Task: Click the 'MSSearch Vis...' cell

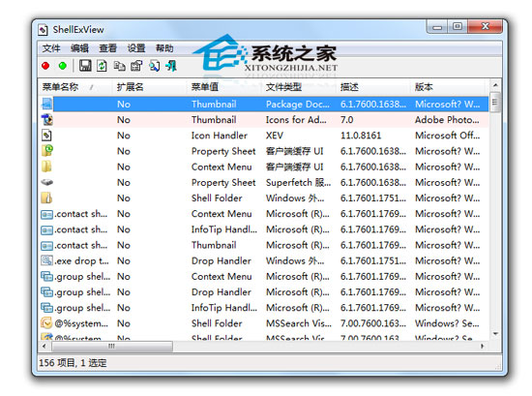Action: [299, 323]
